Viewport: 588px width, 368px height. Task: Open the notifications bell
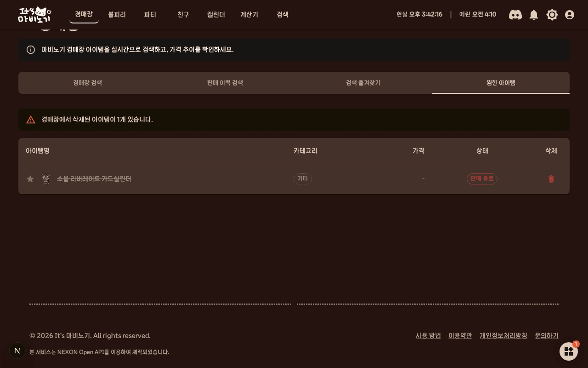[x=534, y=15]
